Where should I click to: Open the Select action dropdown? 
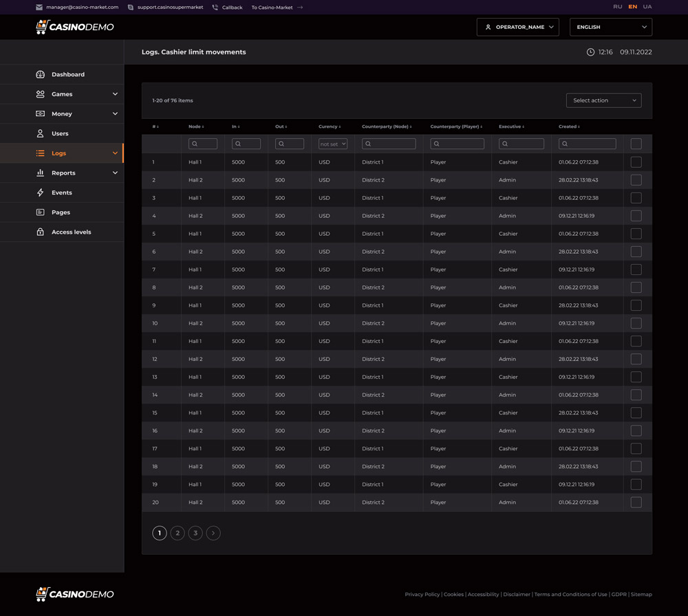point(603,100)
